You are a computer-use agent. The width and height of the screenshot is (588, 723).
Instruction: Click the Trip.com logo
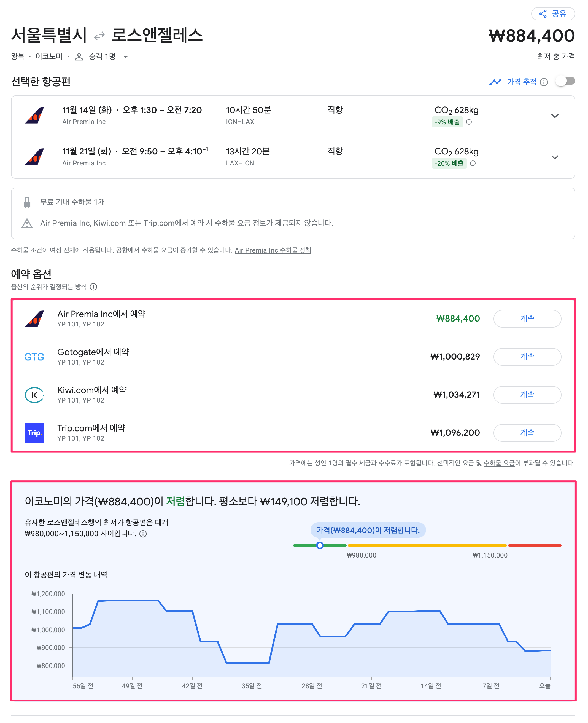coord(34,433)
